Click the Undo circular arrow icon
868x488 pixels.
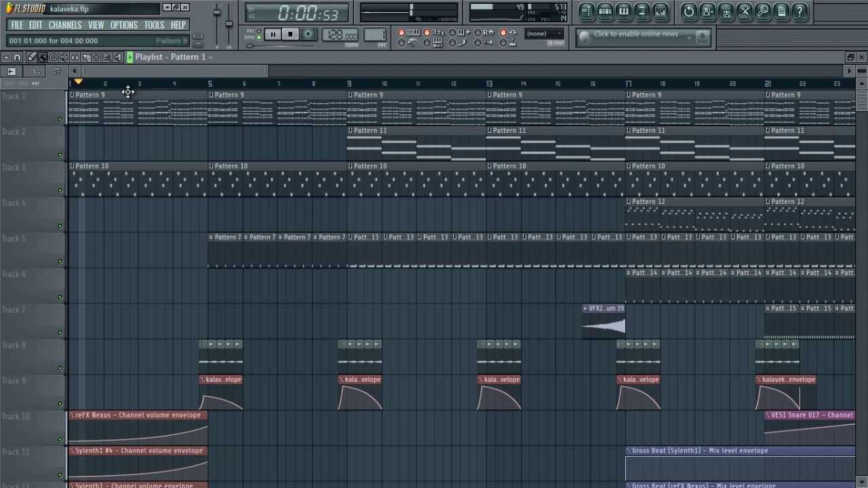[689, 11]
